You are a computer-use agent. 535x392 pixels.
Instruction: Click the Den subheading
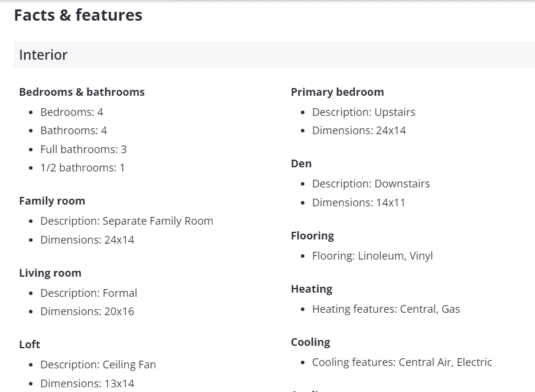coord(301,163)
